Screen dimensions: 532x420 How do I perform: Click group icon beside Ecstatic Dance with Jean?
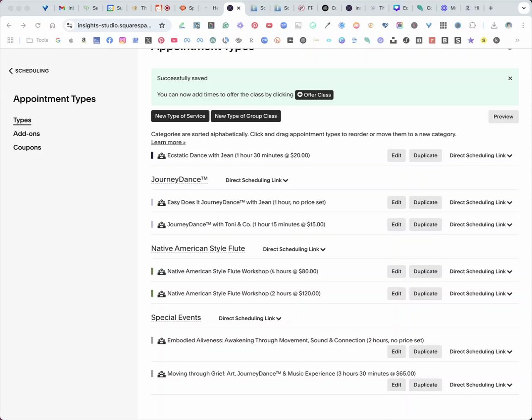tap(161, 156)
